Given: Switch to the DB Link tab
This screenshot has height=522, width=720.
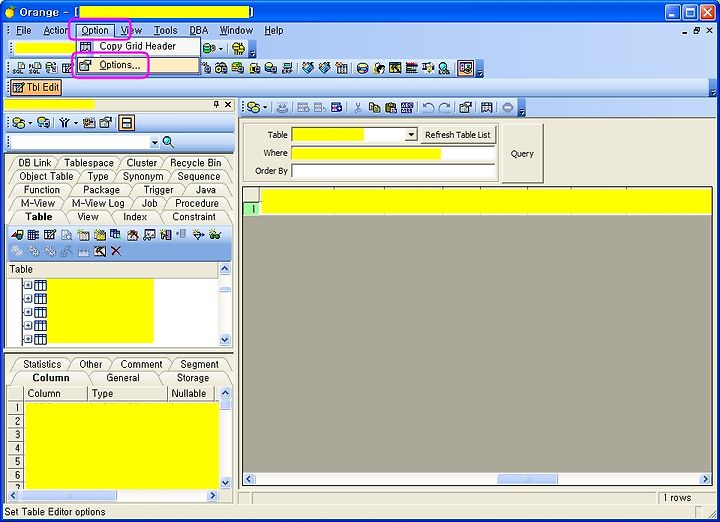Looking at the screenshot, I should [35, 163].
